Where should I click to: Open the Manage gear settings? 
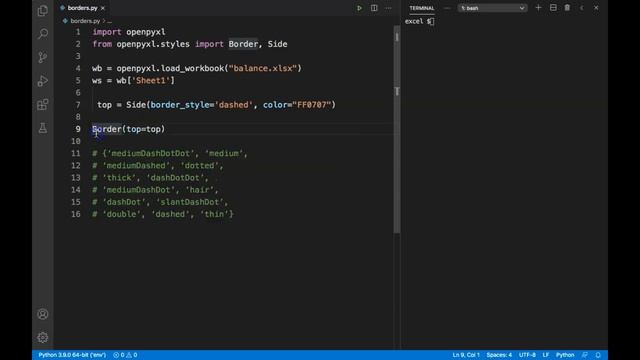click(42, 338)
